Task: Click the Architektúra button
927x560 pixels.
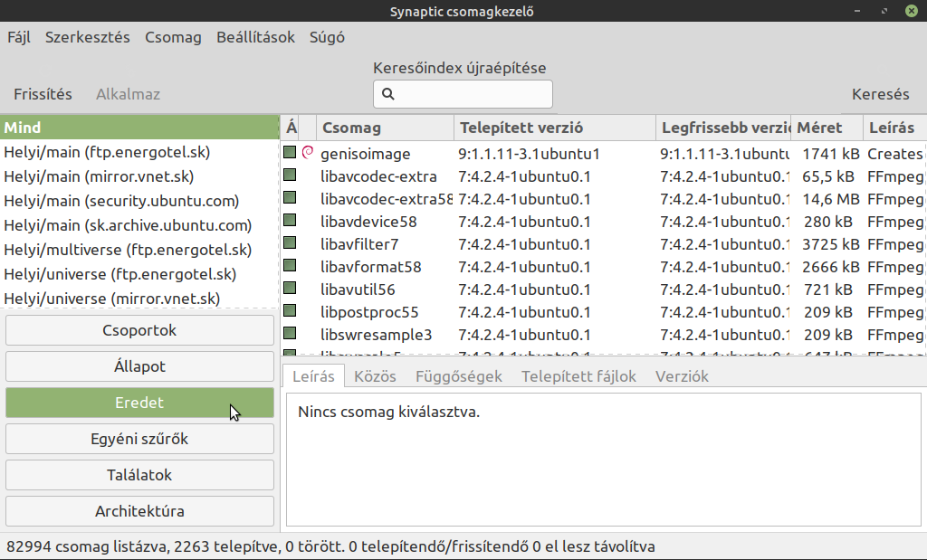Action: 139,511
